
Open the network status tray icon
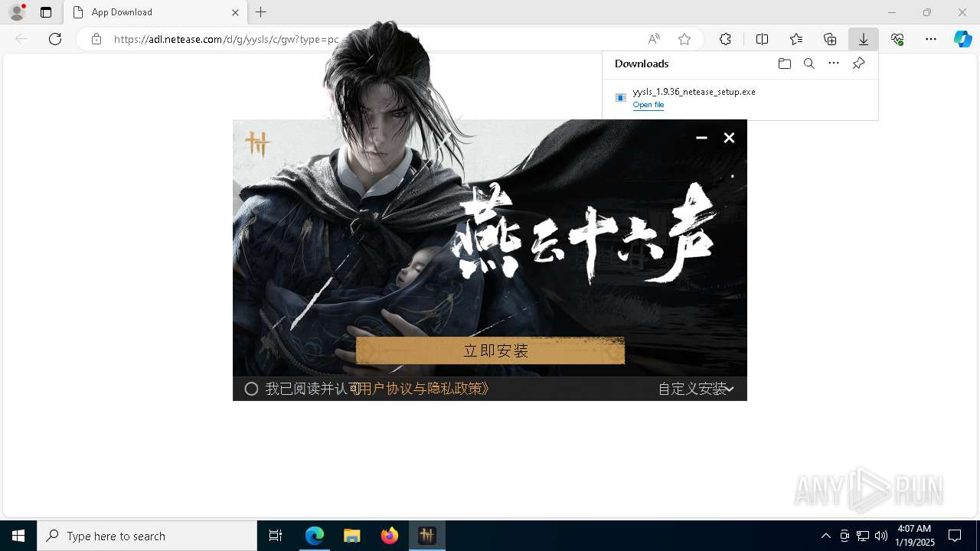click(x=863, y=536)
